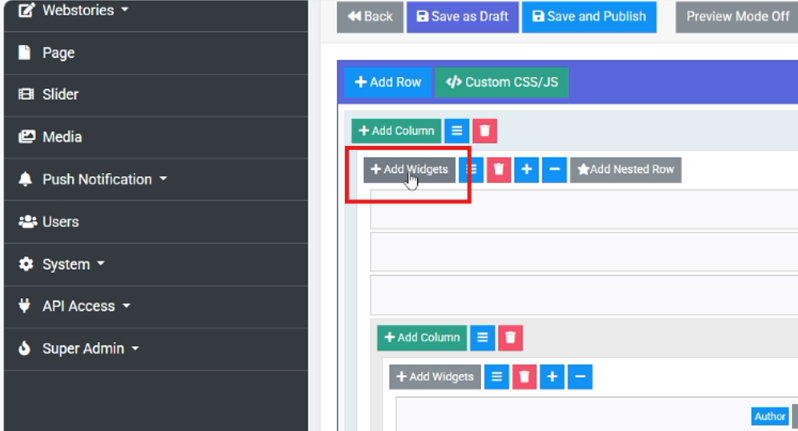Open the API Access dropdown

(80, 307)
